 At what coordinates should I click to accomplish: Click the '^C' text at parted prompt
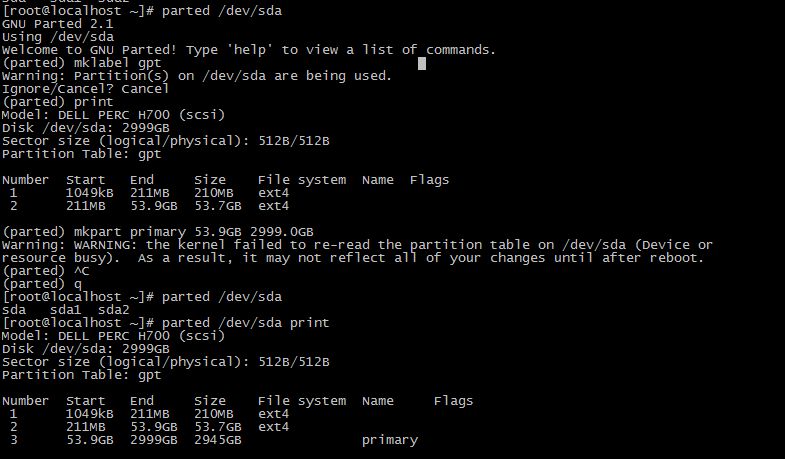click(82, 271)
